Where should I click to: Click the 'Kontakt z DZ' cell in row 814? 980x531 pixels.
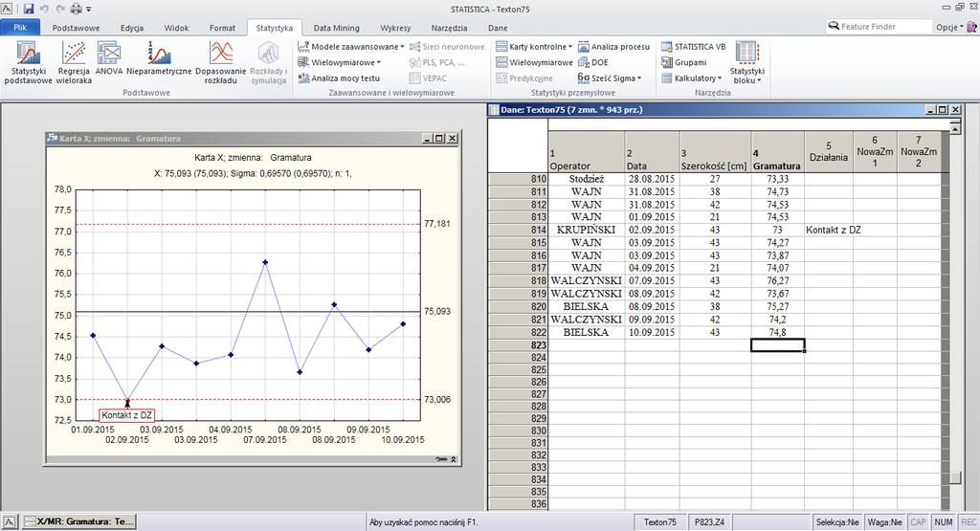pyautogui.click(x=829, y=230)
